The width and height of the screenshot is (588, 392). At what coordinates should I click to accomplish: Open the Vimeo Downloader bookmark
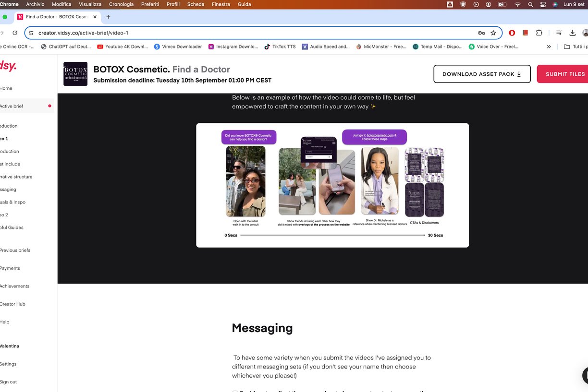(x=178, y=47)
